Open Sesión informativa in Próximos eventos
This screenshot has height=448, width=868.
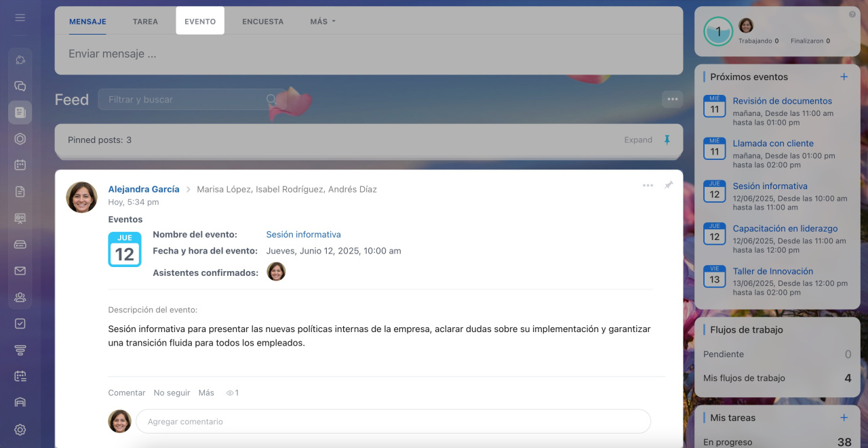(x=770, y=186)
